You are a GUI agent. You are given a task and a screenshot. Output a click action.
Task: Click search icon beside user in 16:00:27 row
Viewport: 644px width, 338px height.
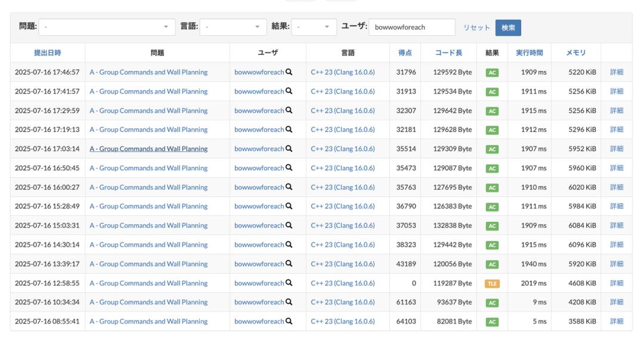point(289,187)
